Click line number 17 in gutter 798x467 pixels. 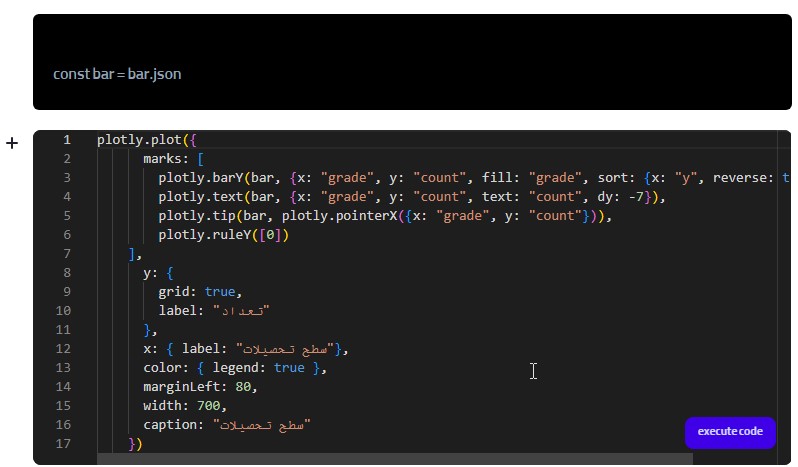[x=63, y=444]
